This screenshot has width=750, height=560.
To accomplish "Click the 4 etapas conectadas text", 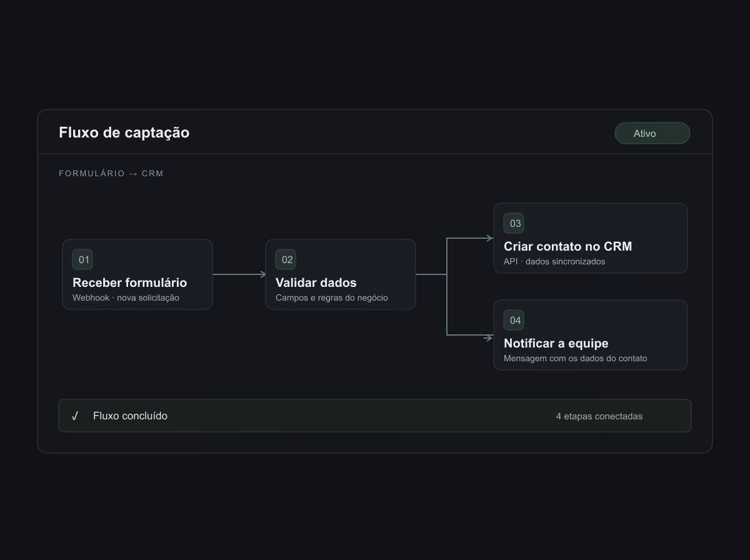I will (599, 416).
